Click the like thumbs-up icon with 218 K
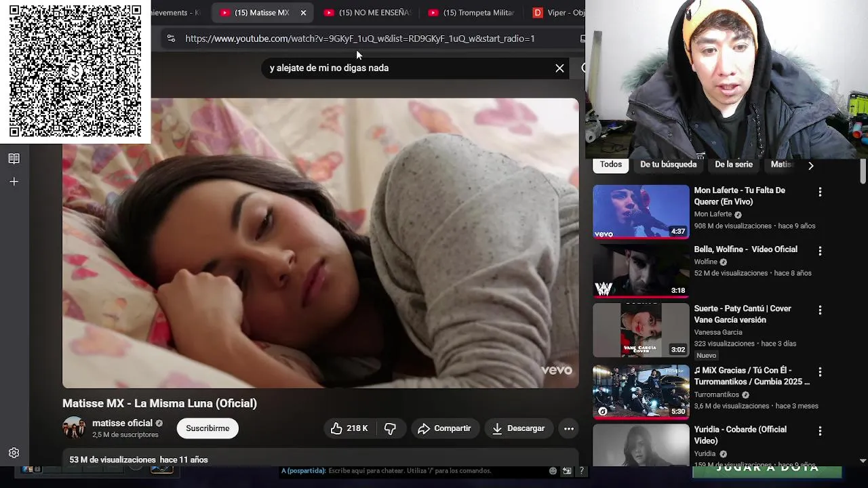Viewport: 868px width, 488px height. click(x=349, y=428)
